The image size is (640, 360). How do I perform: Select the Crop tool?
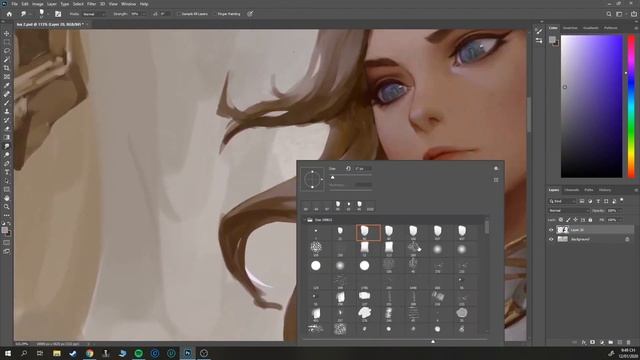7,68
